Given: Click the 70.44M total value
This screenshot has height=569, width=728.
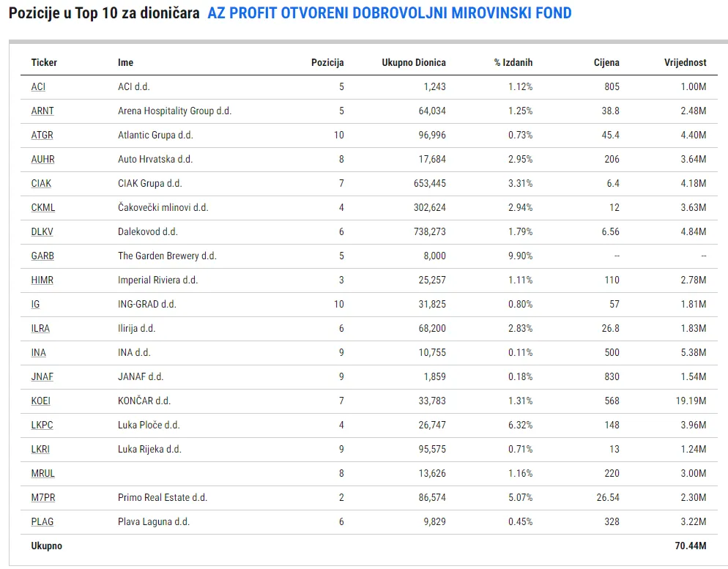Looking at the screenshot, I should pos(691,546).
